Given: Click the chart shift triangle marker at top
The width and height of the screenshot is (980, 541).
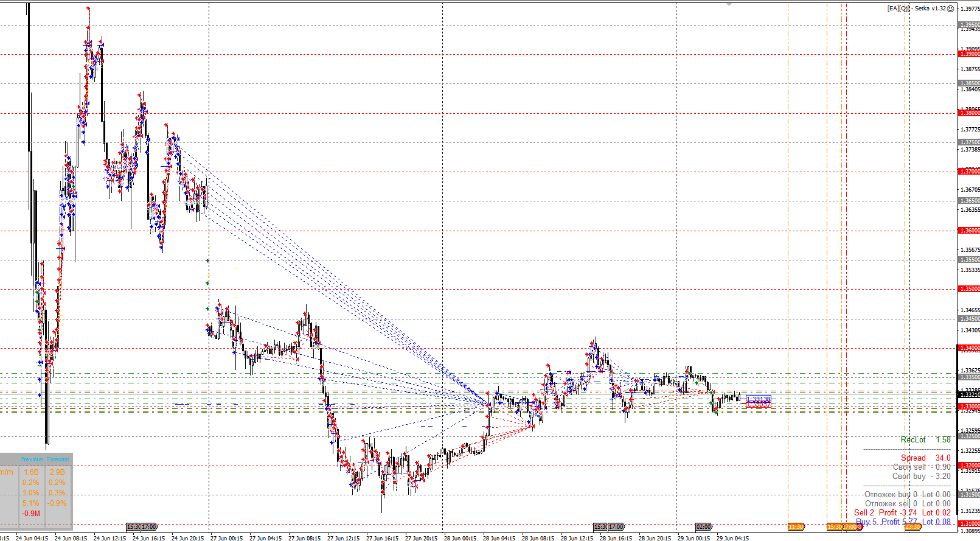Looking at the screenshot, I should (729, 4).
